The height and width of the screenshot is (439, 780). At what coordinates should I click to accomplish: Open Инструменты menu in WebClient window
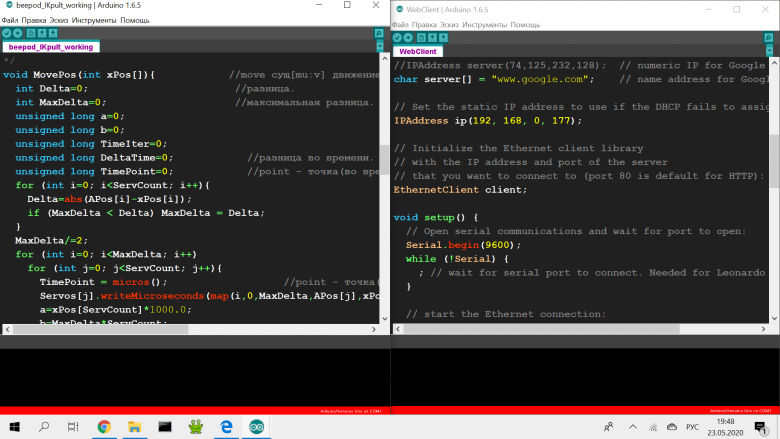coord(484,25)
